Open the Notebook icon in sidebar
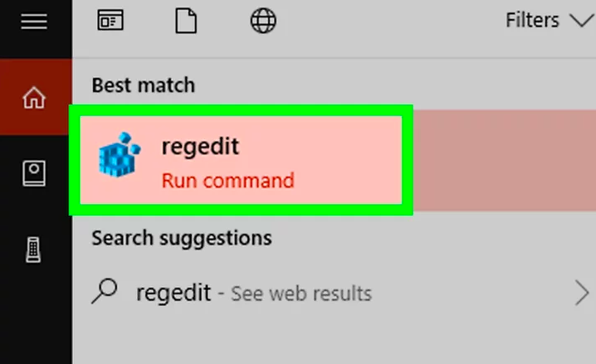This screenshot has height=364, width=596. [34, 173]
